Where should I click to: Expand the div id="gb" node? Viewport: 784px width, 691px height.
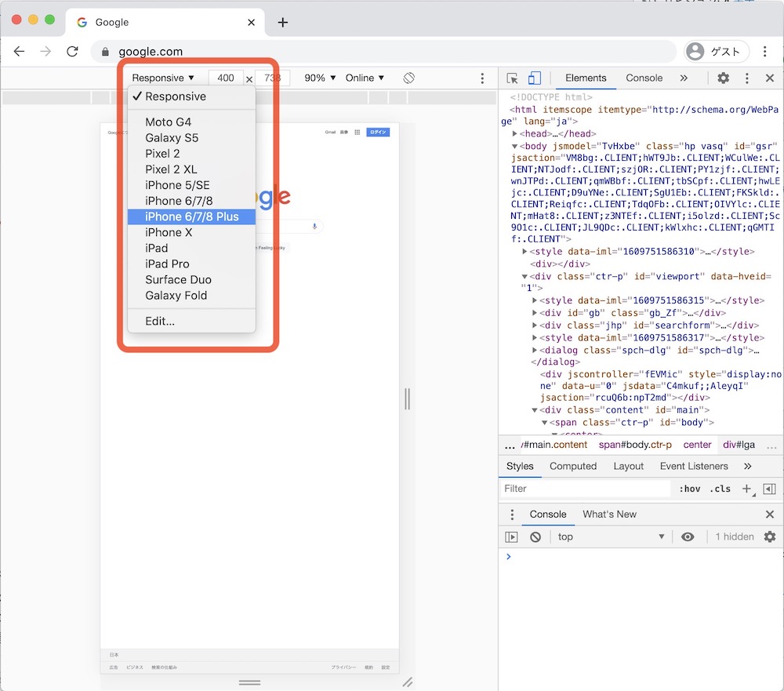tap(535, 313)
